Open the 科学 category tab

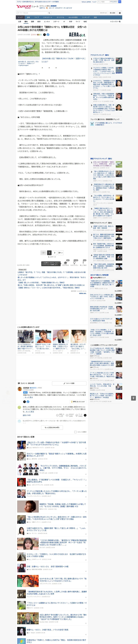[x=71, y=21]
